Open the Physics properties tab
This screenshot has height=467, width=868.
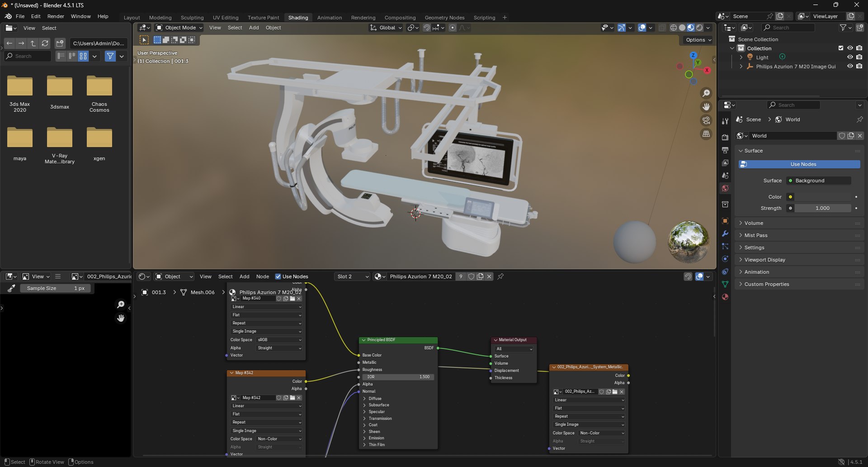[725, 259]
